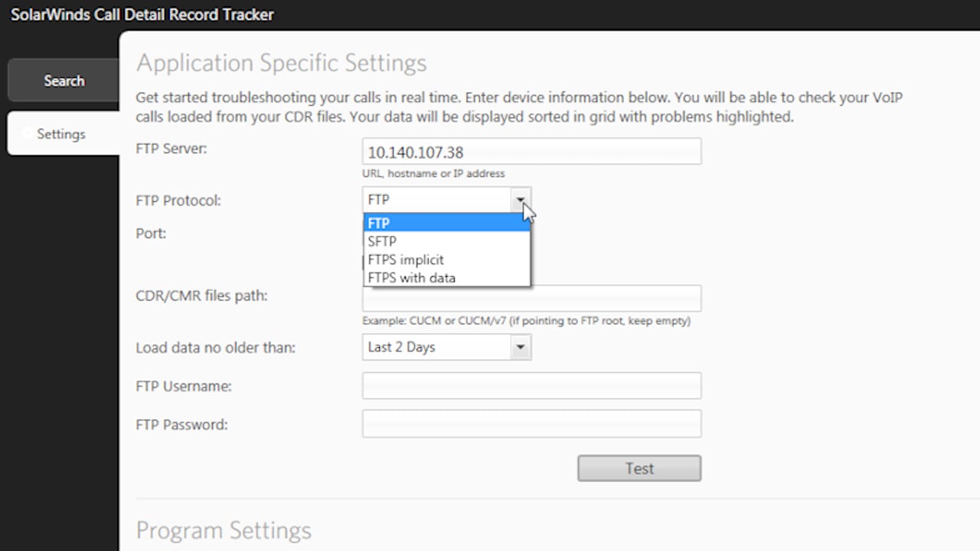Image resolution: width=980 pixels, height=551 pixels.
Task: Select FTPS with data option
Action: (x=446, y=277)
